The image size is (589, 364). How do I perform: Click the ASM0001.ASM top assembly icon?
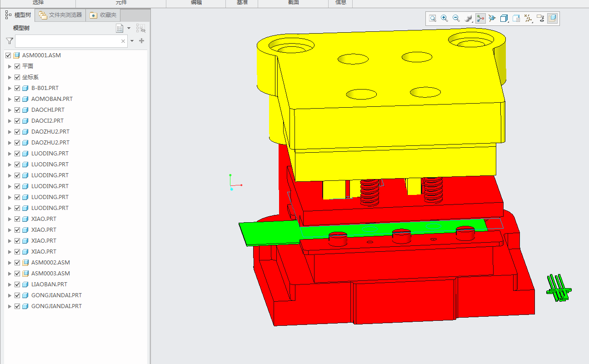16,55
